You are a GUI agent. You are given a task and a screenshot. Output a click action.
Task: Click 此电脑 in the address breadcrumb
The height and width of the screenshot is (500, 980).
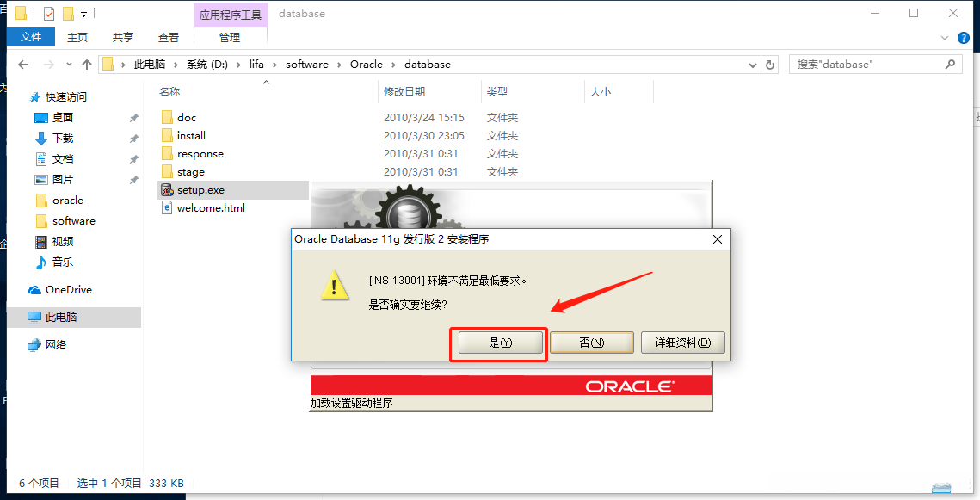click(x=150, y=65)
